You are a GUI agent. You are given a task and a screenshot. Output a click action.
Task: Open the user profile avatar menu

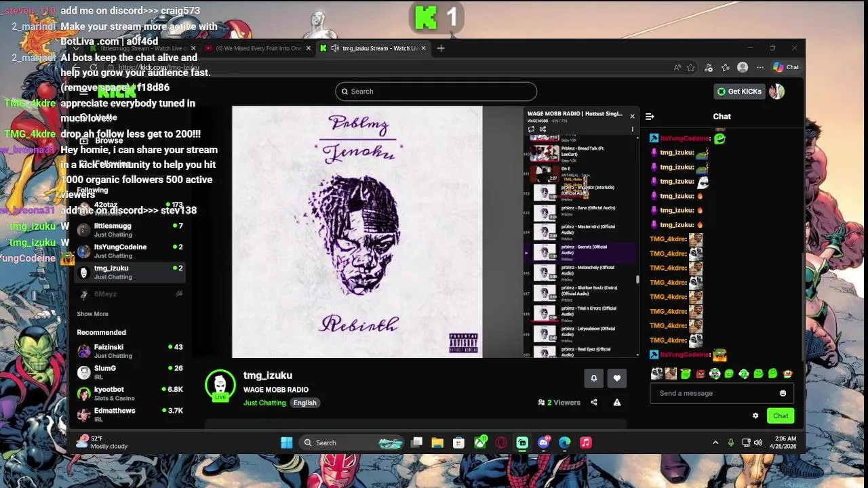[x=776, y=91]
